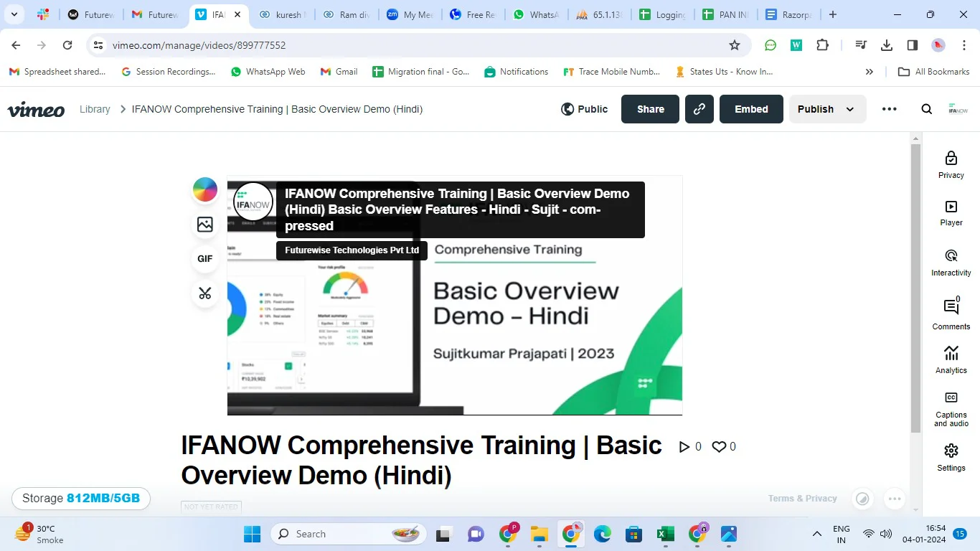The height and width of the screenshot is (551, 980).
Task: Go back to the previous page
Action: click(x=16, y=45)
